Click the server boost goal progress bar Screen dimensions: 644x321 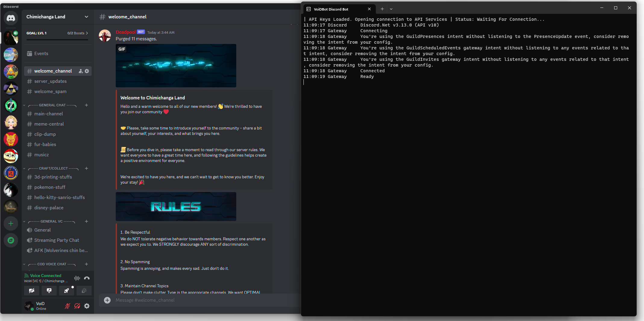pos(57,39)
